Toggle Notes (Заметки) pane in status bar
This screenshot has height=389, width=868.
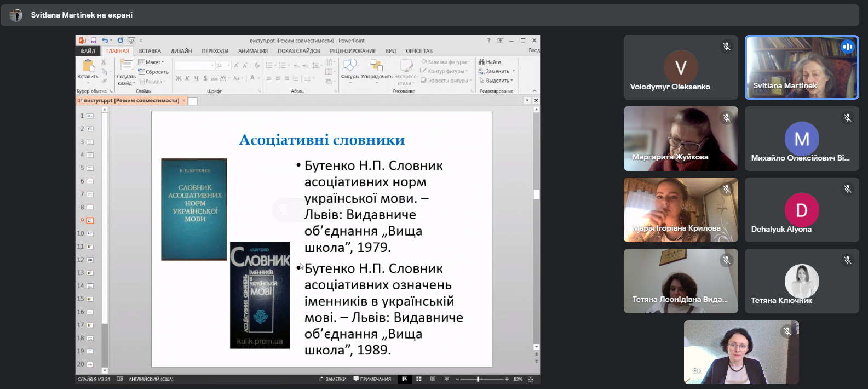[332, 379]
